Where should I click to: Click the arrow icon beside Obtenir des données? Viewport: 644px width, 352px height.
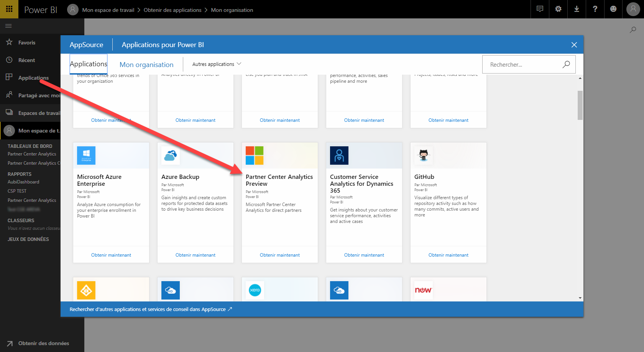coord(10,344)
